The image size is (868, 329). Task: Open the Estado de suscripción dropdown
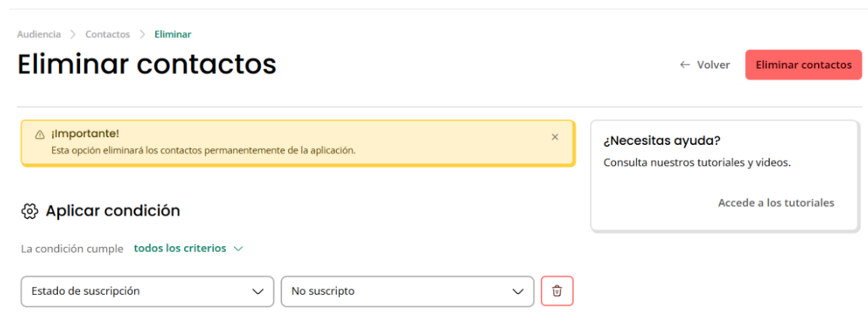tap(147, 291)
